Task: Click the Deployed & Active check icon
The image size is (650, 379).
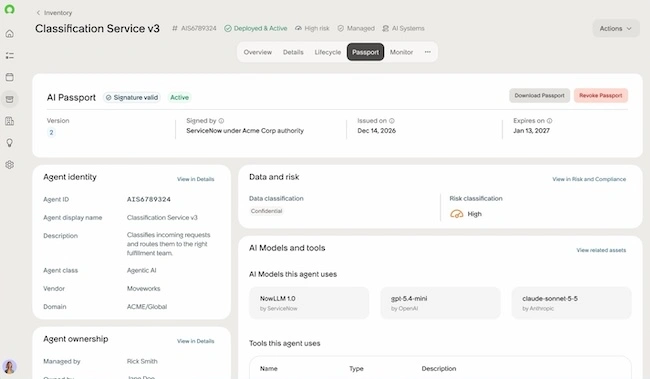Action: click(x=228, y=28)
